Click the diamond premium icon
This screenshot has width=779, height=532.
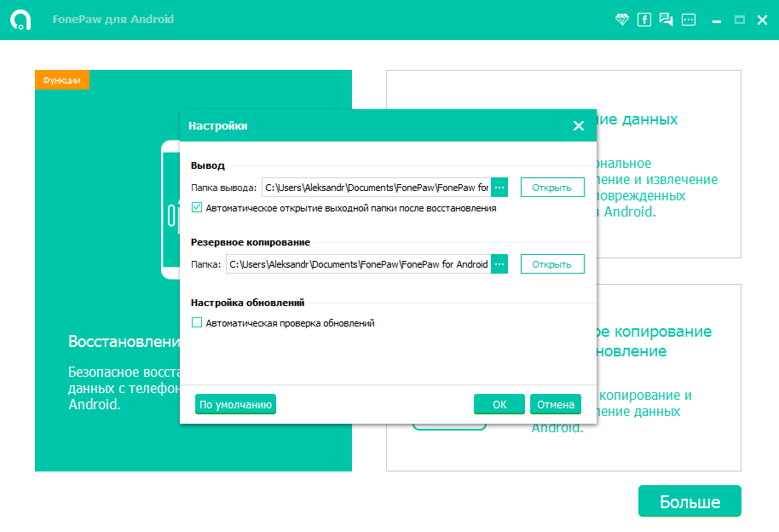621,20
